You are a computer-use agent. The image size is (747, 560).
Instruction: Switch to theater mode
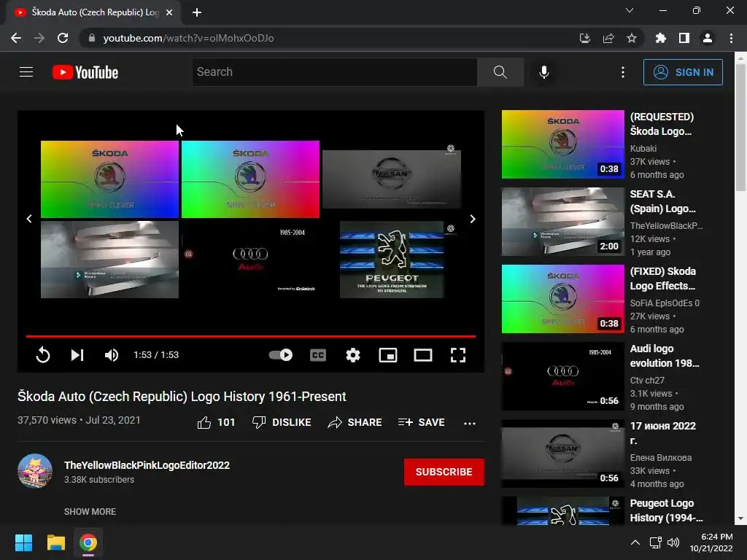point(423,355)
